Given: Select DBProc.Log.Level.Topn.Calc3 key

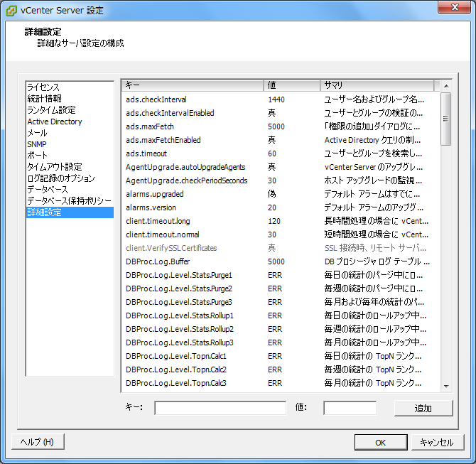Looking at the screenshot, I should click(x=176, y=383).
